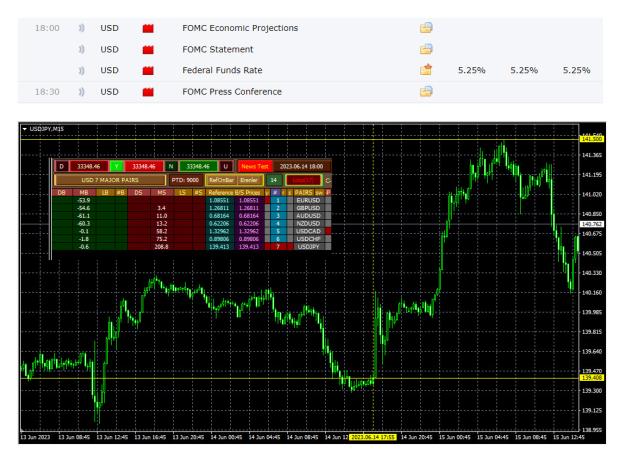Toggle the N button in the panel
This screenshot has height=463, width=625.
point(171,167)
